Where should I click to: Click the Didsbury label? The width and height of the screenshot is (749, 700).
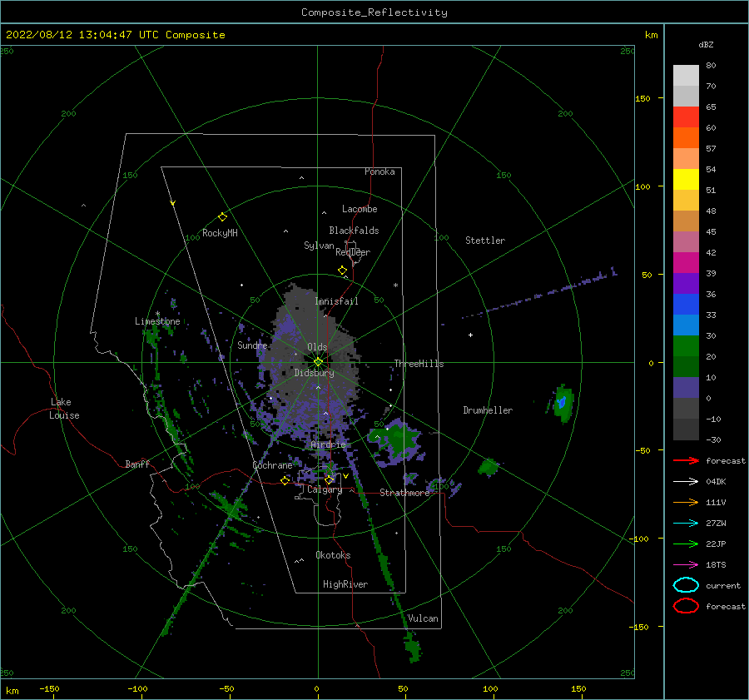coord(315,373)
